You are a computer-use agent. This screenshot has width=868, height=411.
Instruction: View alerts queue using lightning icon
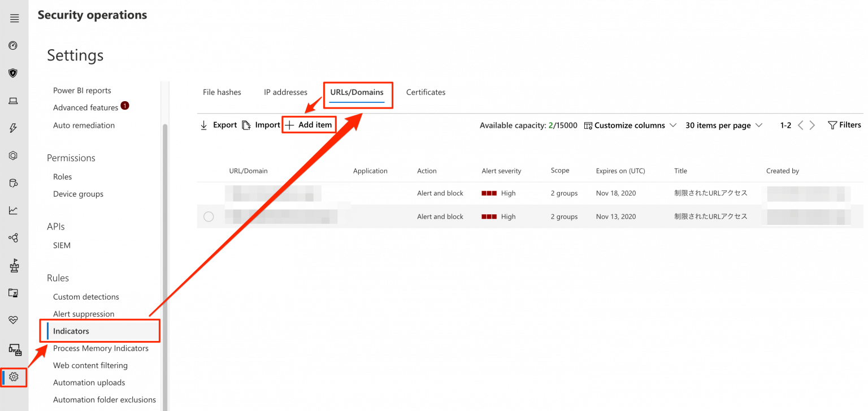[12, 128]
